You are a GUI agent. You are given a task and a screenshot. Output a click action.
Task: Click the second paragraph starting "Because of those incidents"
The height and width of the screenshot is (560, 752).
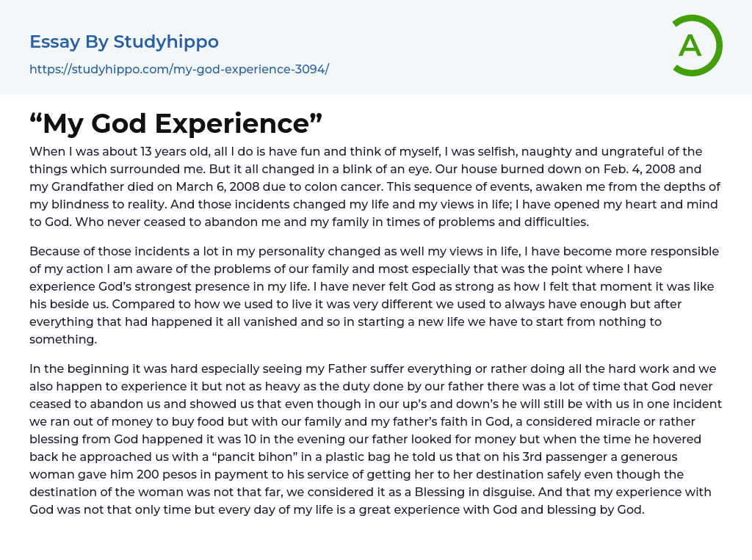click(x=375, y=295)
